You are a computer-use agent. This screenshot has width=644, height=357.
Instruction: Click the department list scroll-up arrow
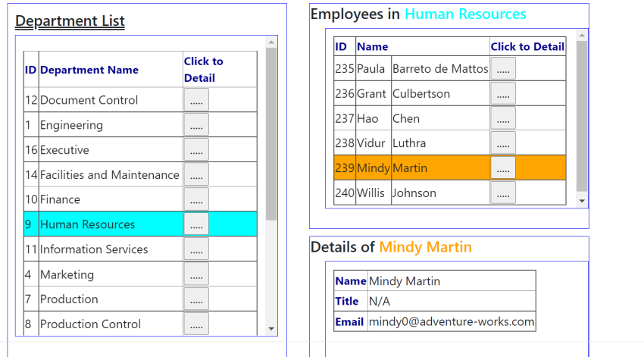click(x=271, y=43)
